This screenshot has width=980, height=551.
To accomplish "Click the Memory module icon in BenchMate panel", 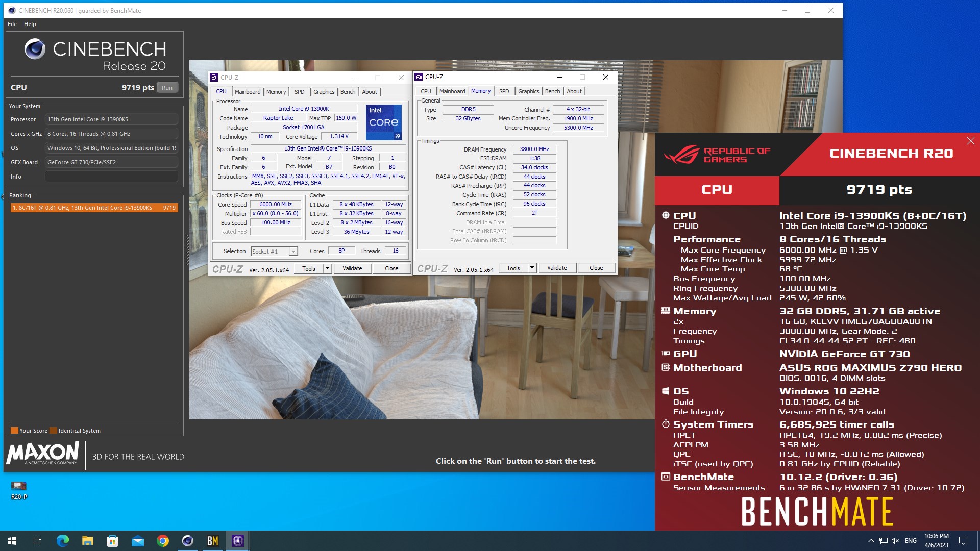I will click(x=666, y=311).
